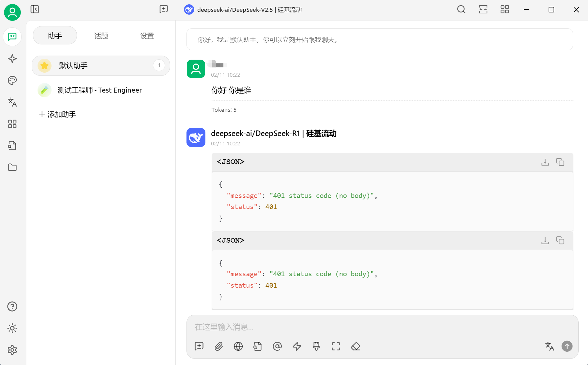Switch to the 设置 tab
Screen dimensions: 588x365
pos(147,35)
